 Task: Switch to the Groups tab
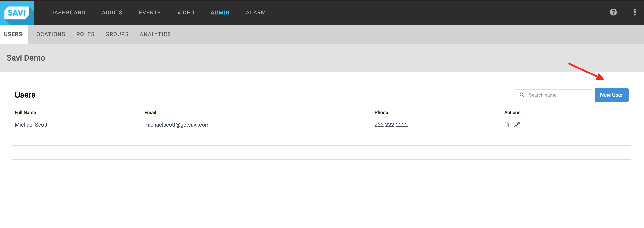coord(117,34)
